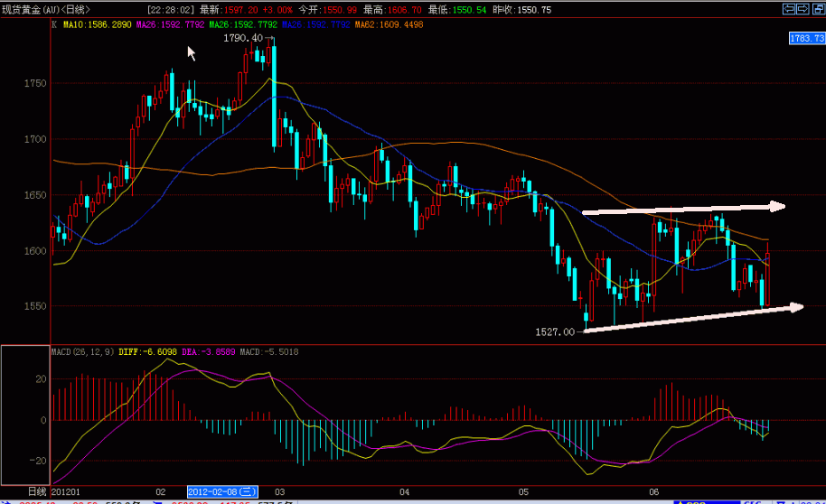Screen dimensions: 826x504
Task: Click the MACD:-5.5018 value
Action: pyautogui.click(x=269, y=351)
